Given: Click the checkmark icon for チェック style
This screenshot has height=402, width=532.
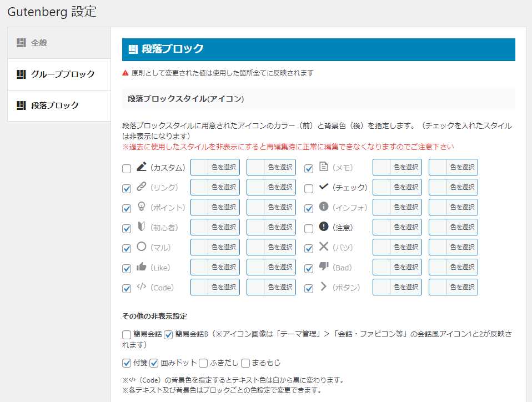Looking at the screenshot, I should click(x=324, y=187).
